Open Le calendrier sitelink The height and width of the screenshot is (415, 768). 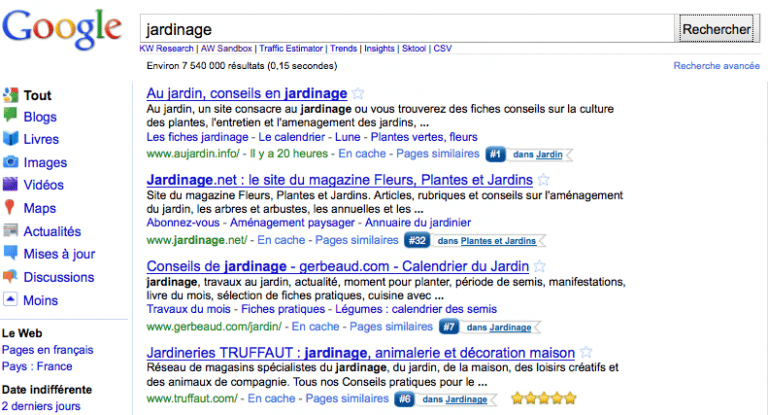click(291, 137)
